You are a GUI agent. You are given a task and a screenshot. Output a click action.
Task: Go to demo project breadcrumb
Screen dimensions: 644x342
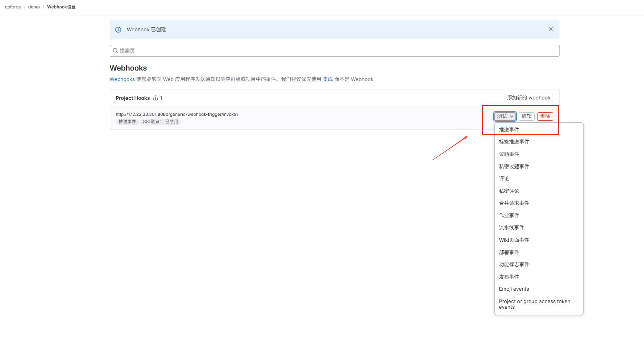34,7
